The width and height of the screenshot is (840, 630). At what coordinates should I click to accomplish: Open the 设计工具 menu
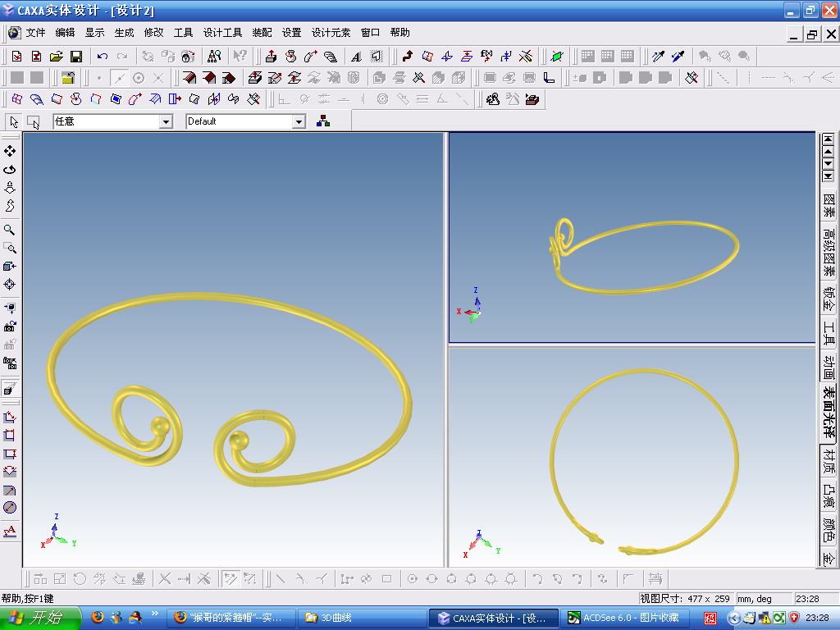click(x=223, y=33)
